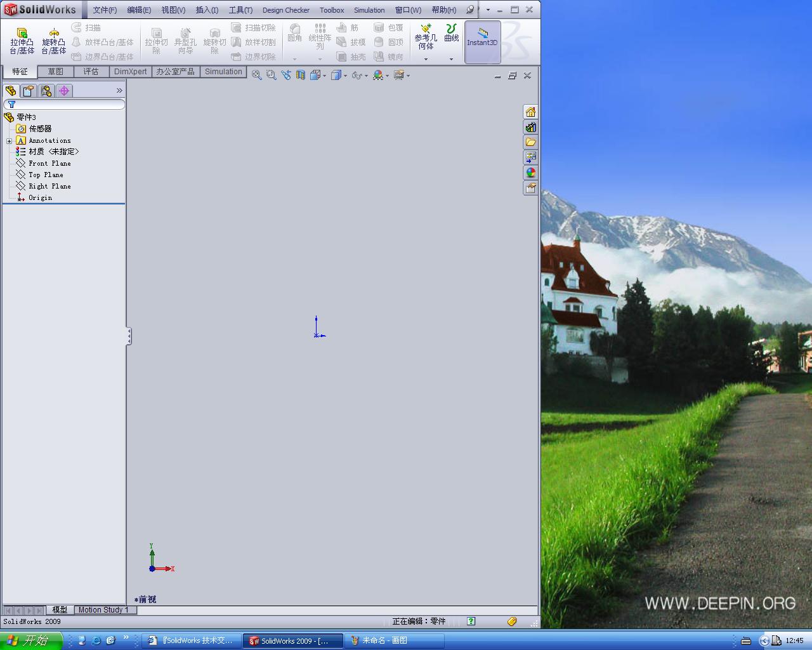The image size is (812, 650).
Task: Expand the Annotations tree node
Action: click(10, 141)
